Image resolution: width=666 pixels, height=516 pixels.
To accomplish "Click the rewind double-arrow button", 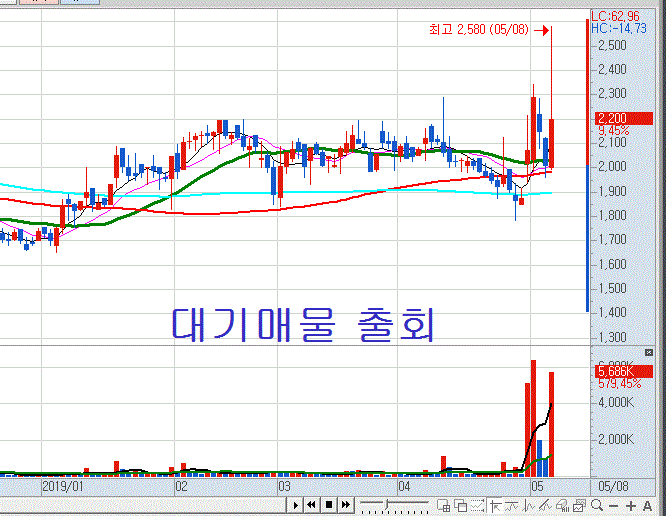I will pos(311,505).
